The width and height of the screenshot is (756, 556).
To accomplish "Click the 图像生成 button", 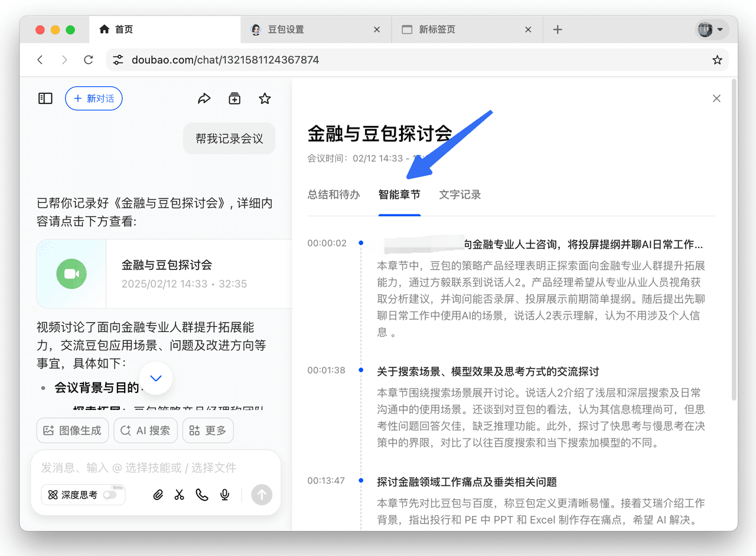I will pos(73,431).
